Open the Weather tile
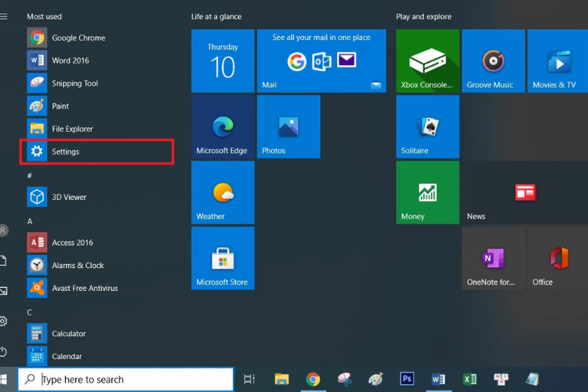The width and height of the screenshot is (588, 392). click(x=223, y=192)
